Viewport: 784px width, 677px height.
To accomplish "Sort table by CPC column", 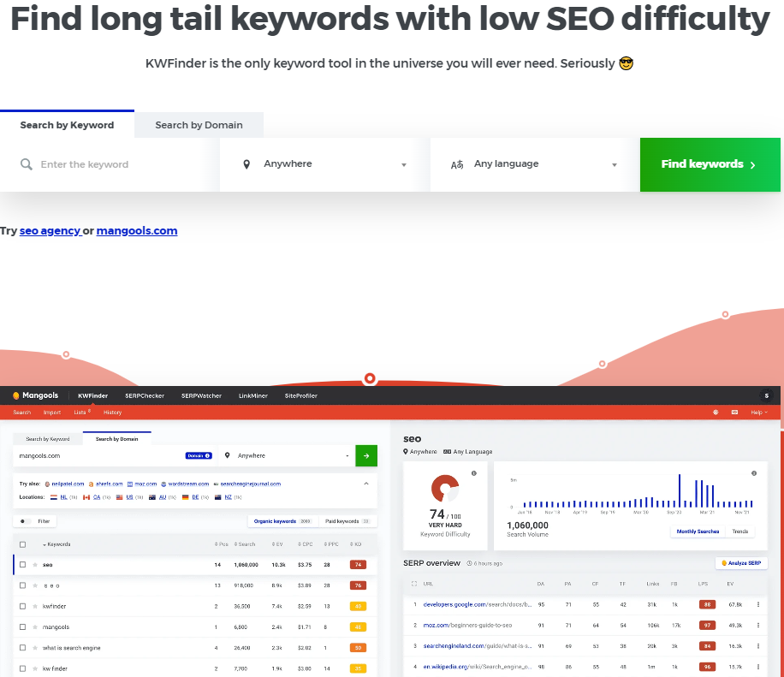I will (x=305, y=544).
